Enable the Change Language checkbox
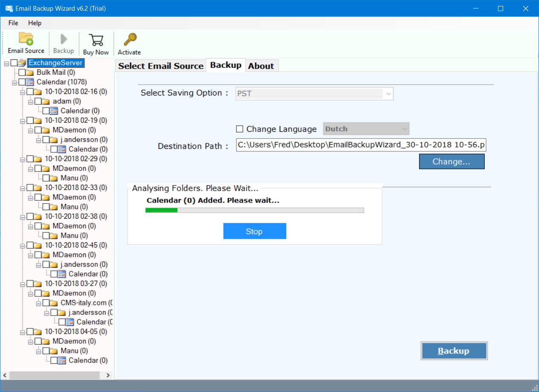Screen dimensions: 539x392 tap(240, 129)
